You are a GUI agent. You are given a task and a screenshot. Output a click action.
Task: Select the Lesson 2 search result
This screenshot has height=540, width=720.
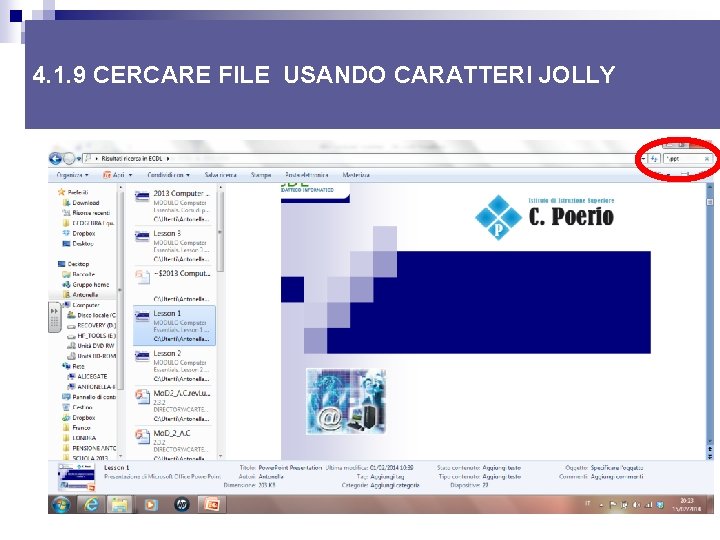(174, 366)
